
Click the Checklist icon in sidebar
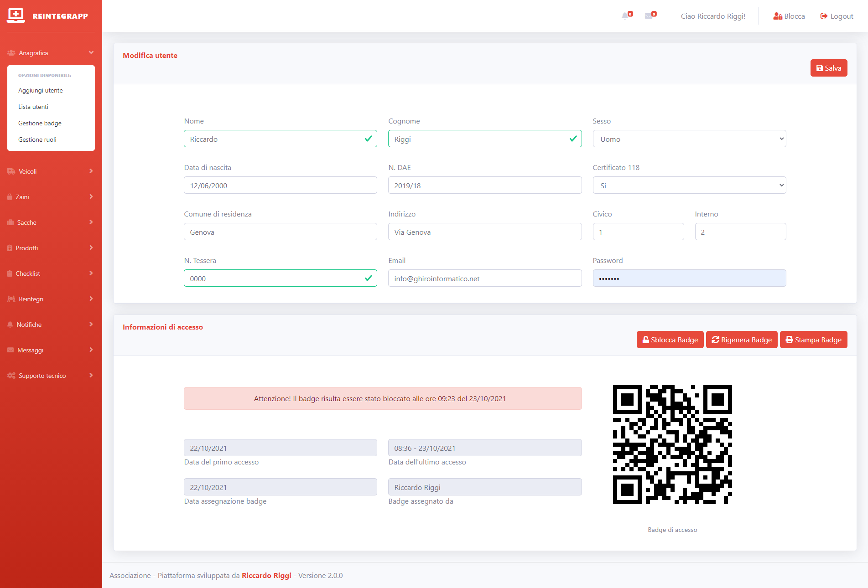10,273
